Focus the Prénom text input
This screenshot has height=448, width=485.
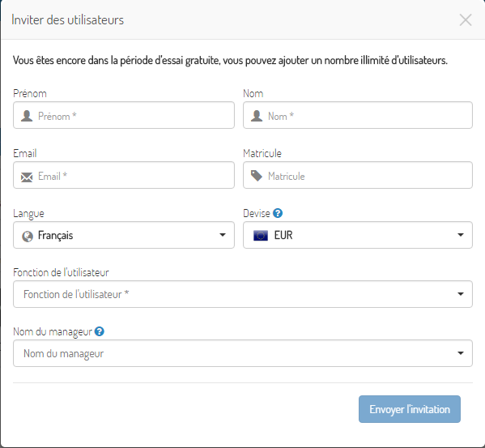coord(124,115)
